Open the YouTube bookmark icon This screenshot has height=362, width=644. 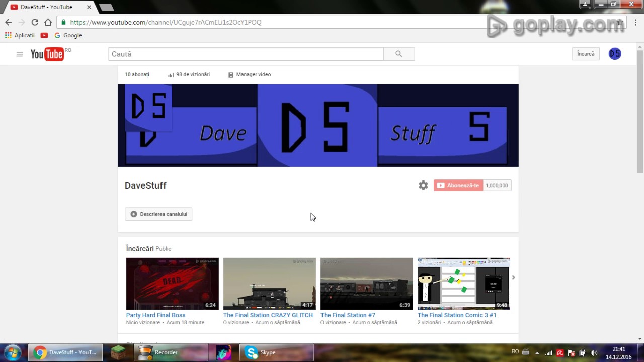pyautogui.click(x=44, y=35)
